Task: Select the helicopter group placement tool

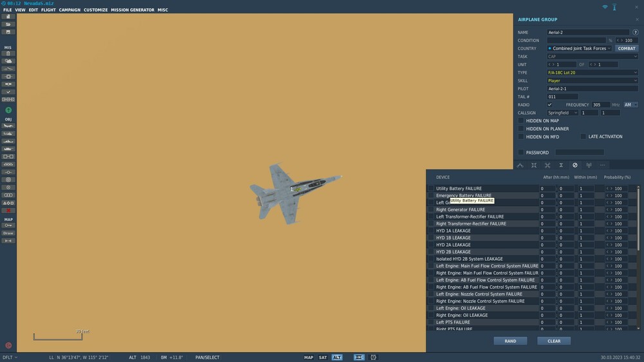Action: pyautogui.click(x=8, y=133)
